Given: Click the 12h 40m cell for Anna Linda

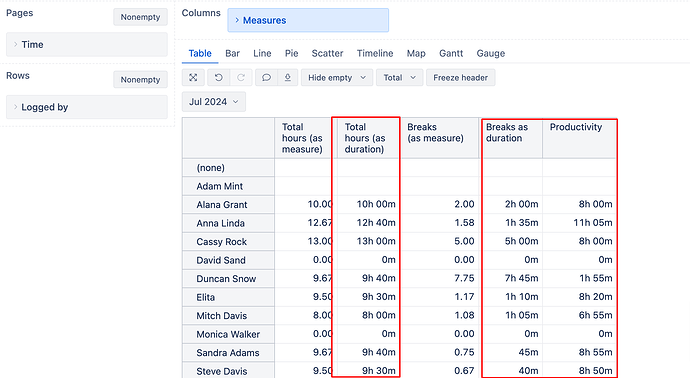Looking at the screenshot, I should tap(368, 223).
